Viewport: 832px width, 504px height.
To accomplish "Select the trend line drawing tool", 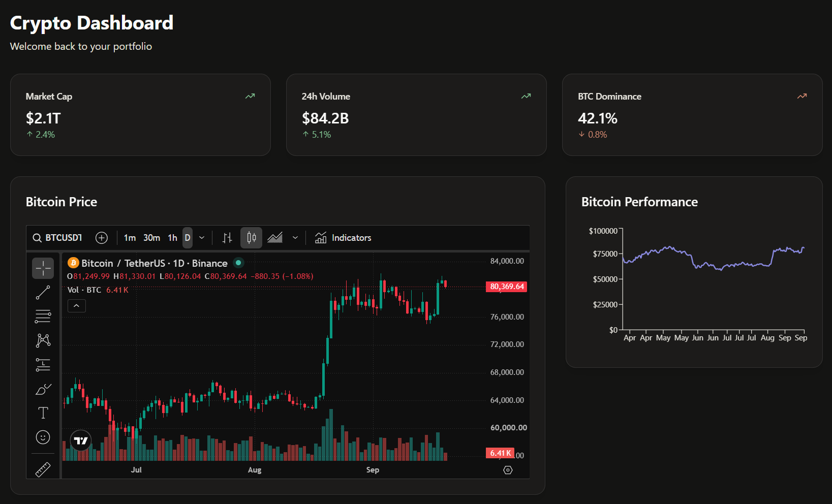I will (43, 293).
